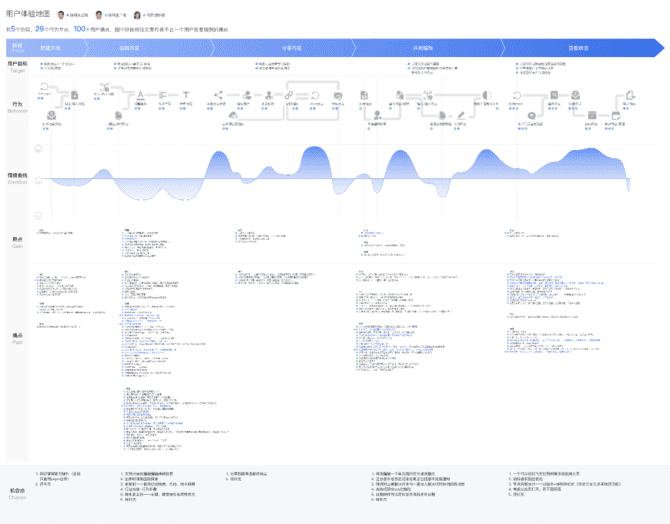Click the open inbox icon in the final stage
The height and width of the screenshot is (524, 670).
575,95
